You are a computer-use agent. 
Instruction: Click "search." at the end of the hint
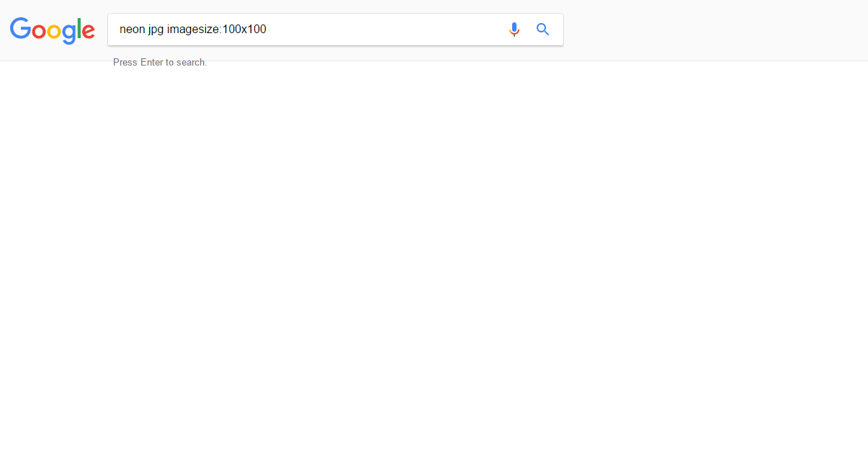[x=192, y=63]
